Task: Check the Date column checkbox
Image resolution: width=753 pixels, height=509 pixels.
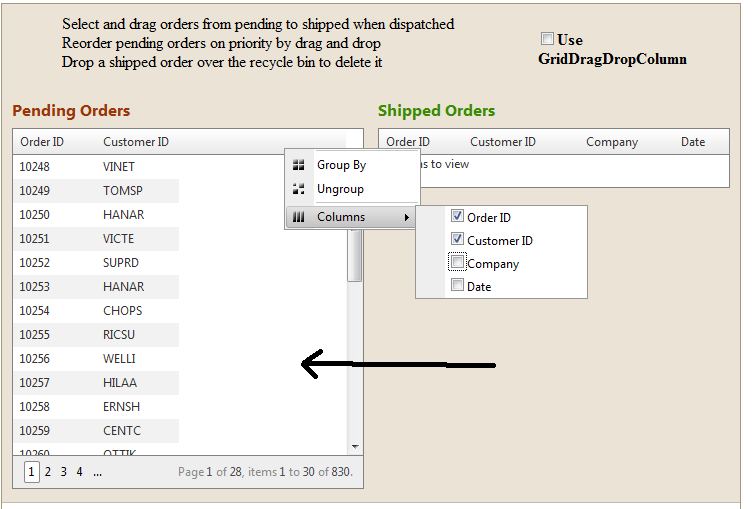Action: [458, 285]
